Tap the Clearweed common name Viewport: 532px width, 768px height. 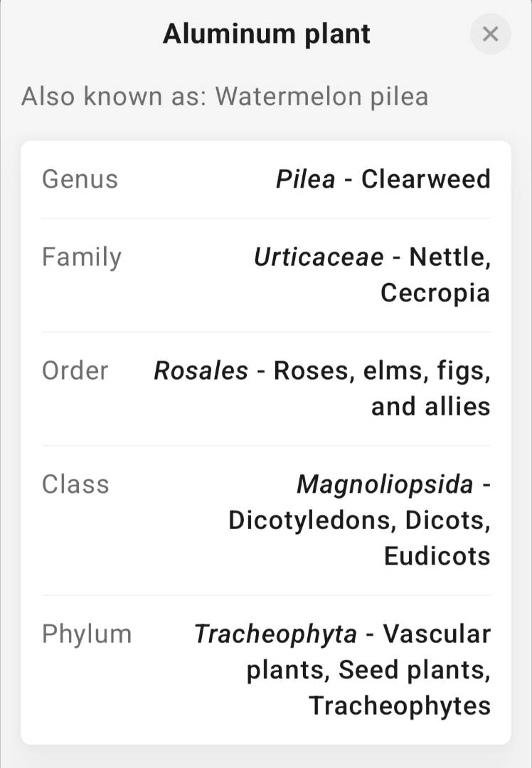click(x=425, y=178)
